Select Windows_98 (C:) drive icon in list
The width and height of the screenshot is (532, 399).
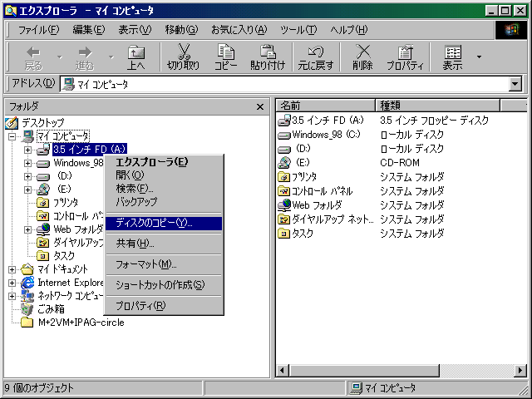pos(284,135)
